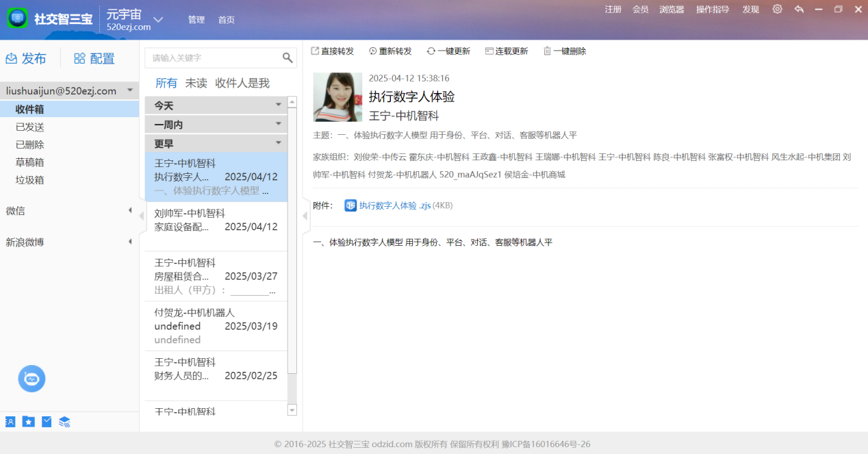
Task: Expand the liushuaijun account dropdown
Action: (x=130, y=90)
